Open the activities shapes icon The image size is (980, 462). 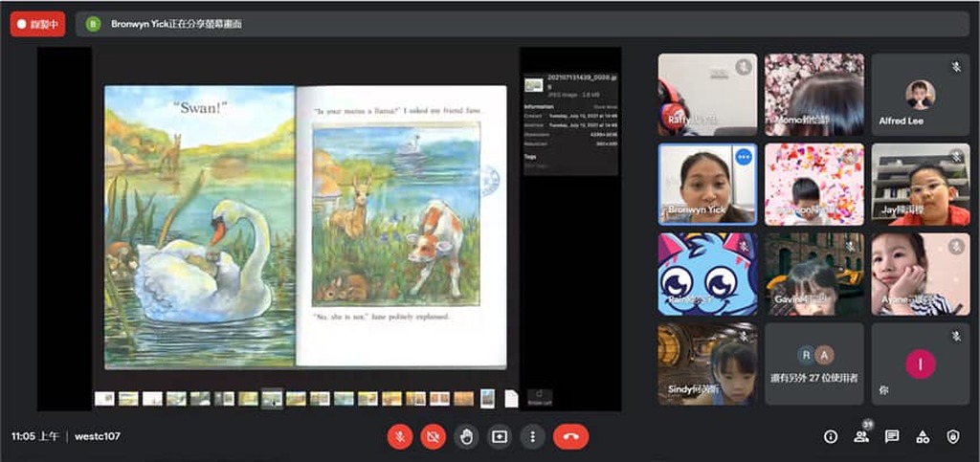[x=923, y=437]
